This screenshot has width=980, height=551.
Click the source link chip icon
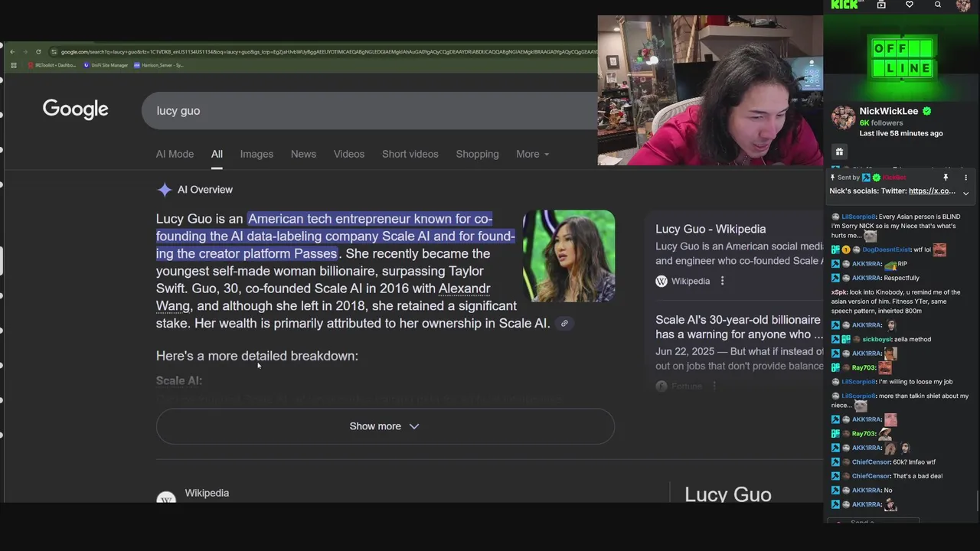pyautogui.click(x=564, y=324)
